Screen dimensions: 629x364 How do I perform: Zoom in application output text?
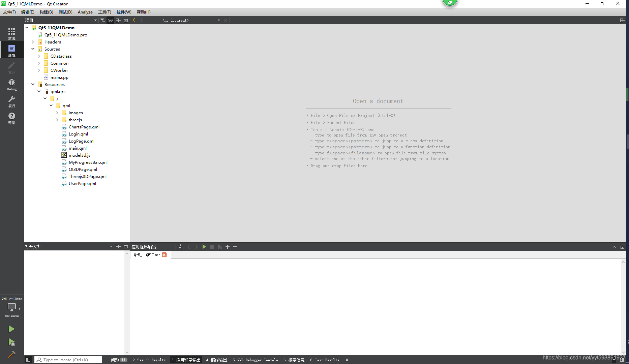click(x=228, y=247)
